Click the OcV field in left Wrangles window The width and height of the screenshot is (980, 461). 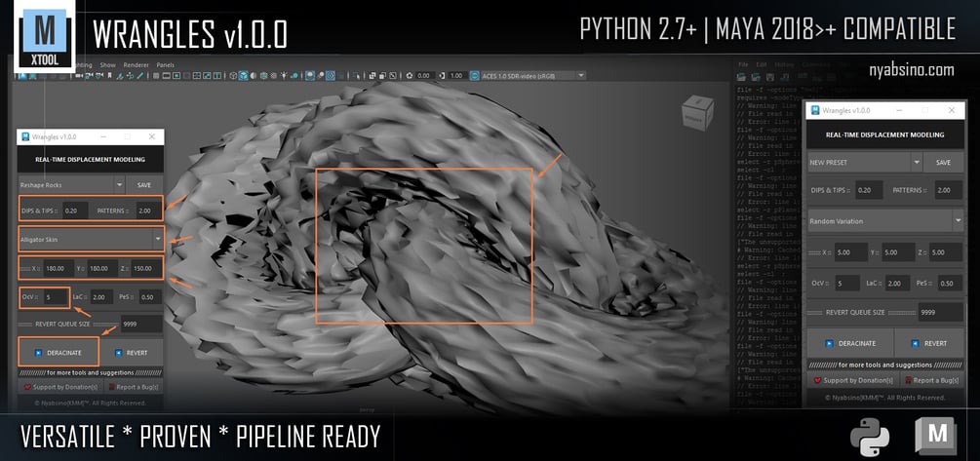point(56,297)
